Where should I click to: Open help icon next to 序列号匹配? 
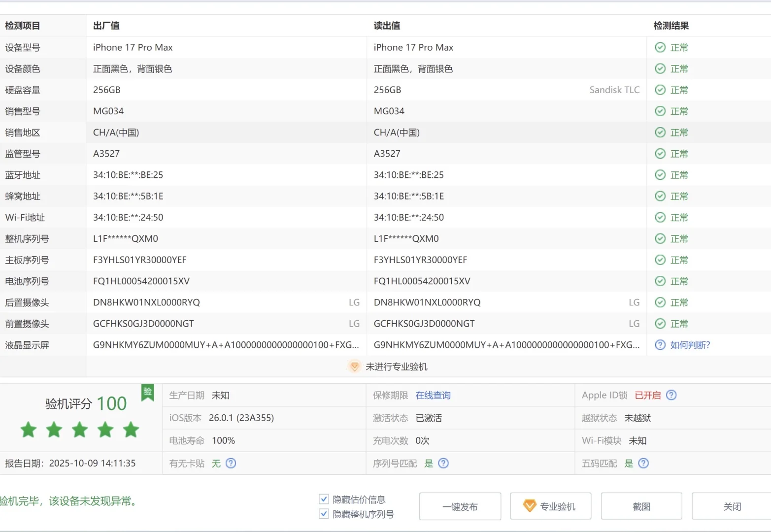coord(443,463)
